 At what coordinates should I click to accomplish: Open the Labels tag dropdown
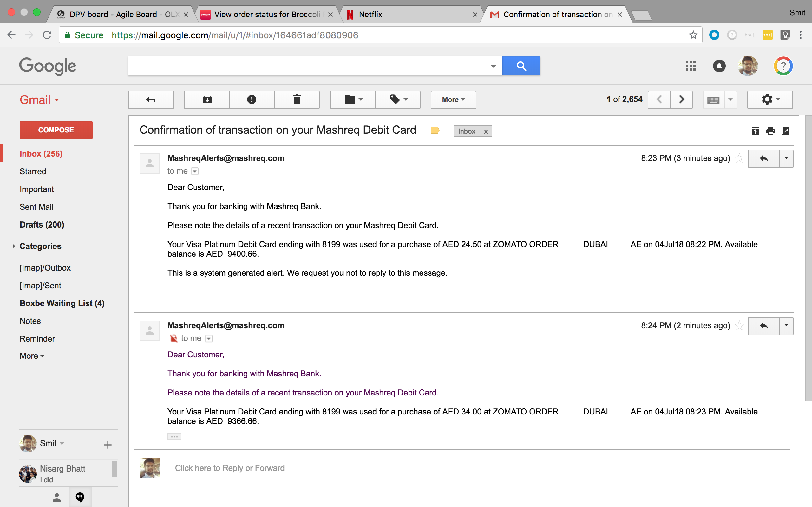click(x=398, y=99)
